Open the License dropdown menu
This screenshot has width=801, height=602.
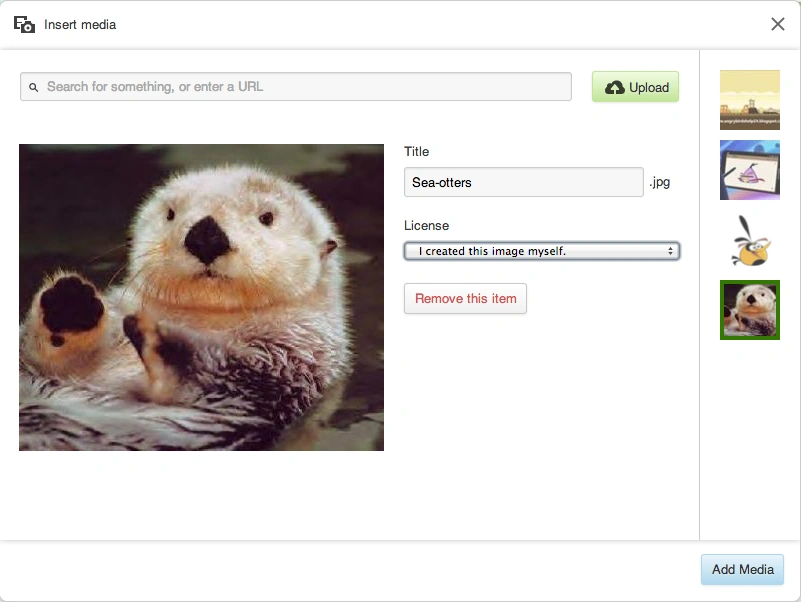pyautogui.click(x=541, y=251)
